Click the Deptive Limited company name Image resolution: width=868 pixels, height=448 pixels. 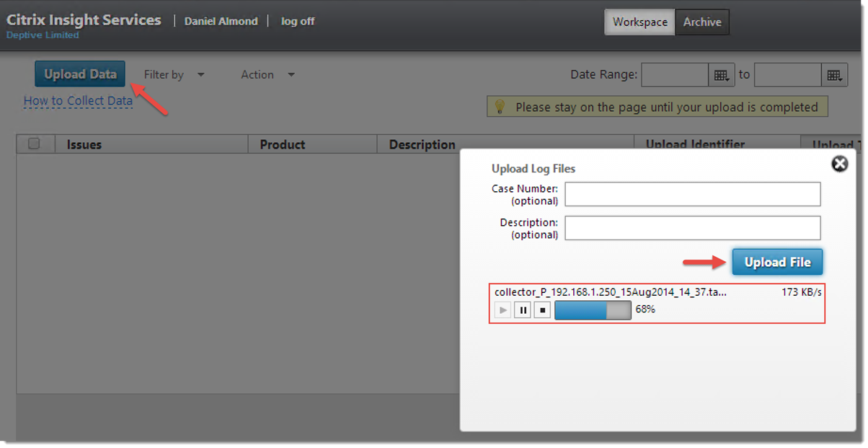(x=43, y=35)
